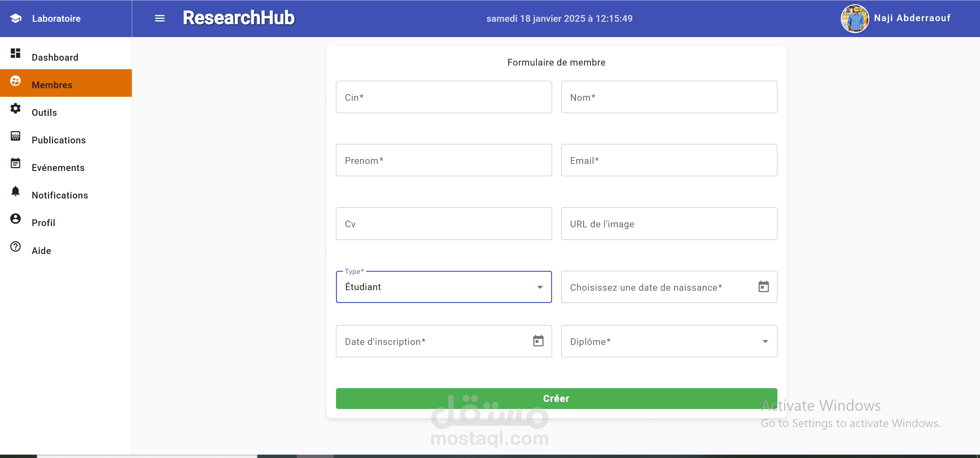980x458 pixels.
Task: Click the Aide question mark icon
Action: pos(15,247)
